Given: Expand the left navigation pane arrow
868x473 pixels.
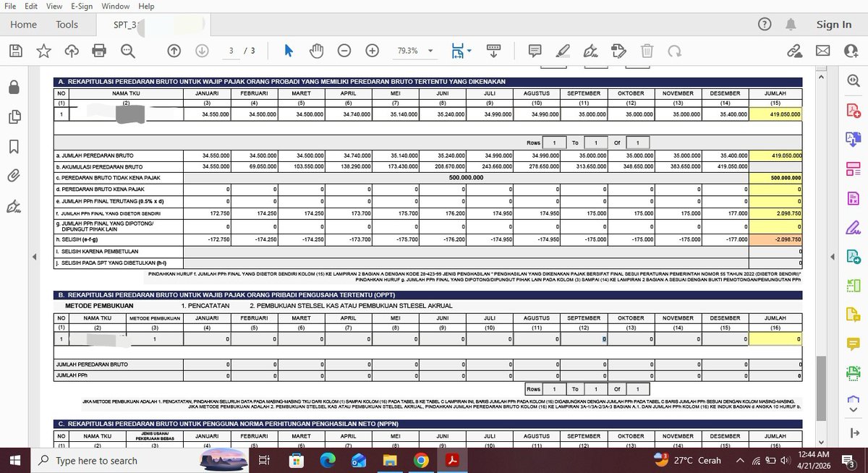Looking at the screenshot, I should click(x=34, y=257).
